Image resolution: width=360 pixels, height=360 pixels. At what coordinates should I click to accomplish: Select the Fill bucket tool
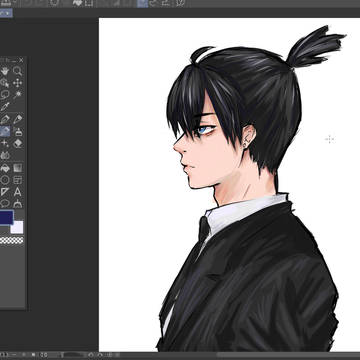point(4,168)
